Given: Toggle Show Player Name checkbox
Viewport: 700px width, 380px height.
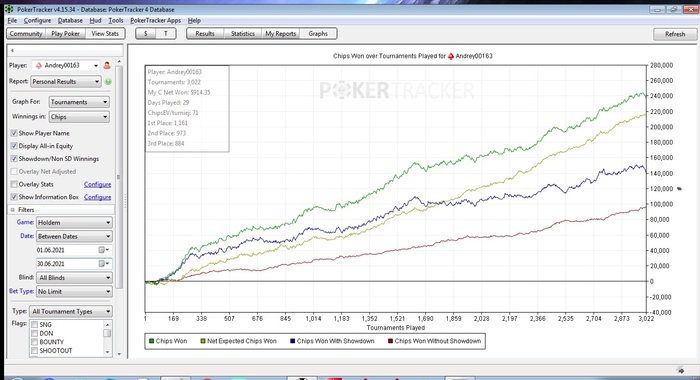Looking at the screenshot, I should (14, 133).
